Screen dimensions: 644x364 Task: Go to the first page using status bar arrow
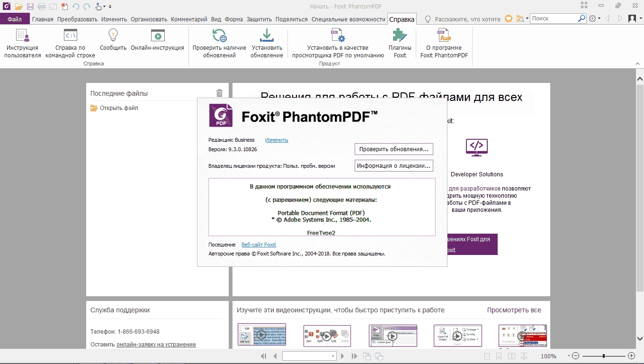pos(264,356)
